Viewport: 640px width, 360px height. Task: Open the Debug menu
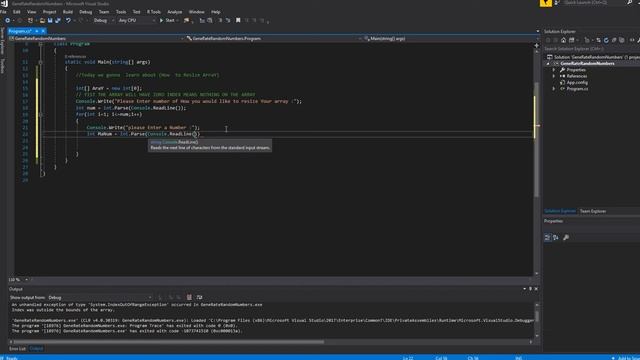(x=85, y=12)
